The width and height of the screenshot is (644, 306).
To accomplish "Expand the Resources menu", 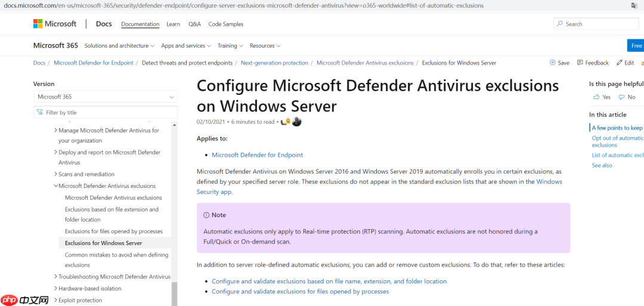I will [265, 45].
